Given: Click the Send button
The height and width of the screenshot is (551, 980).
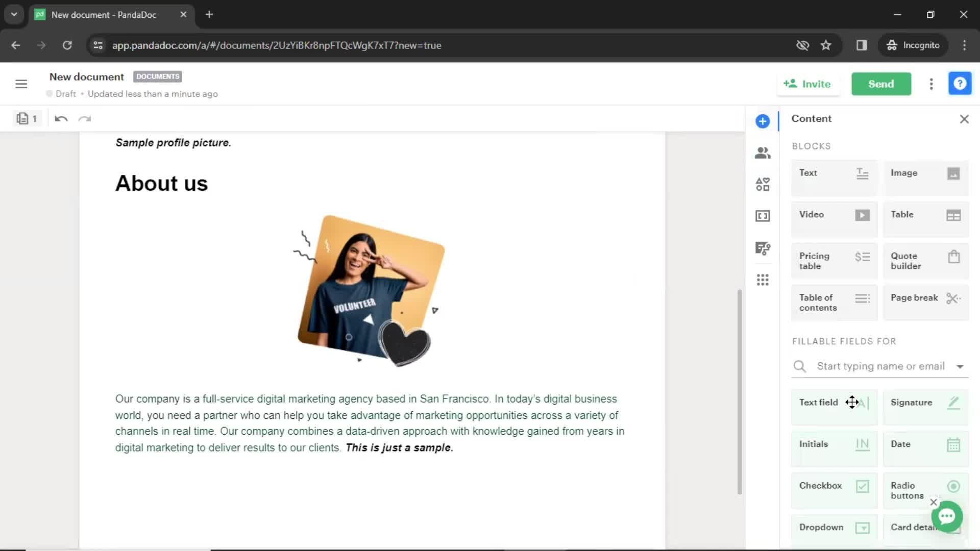Looking at the screenshot, I should point(881,84).
